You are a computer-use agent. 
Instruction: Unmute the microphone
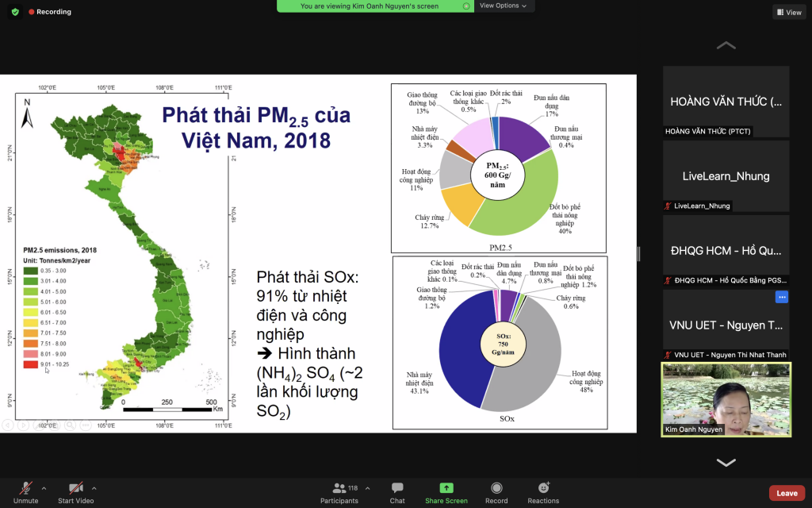pyautogui.click(x=25, y=492)
